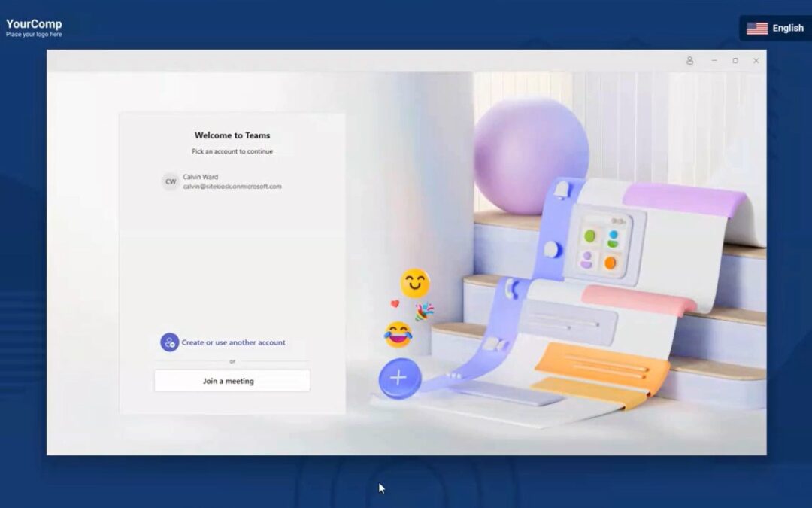Image resolution: width=812 pixels, height=508 pixels.
Task: Maximize the Teams window
Action: (x=735, y=61)
